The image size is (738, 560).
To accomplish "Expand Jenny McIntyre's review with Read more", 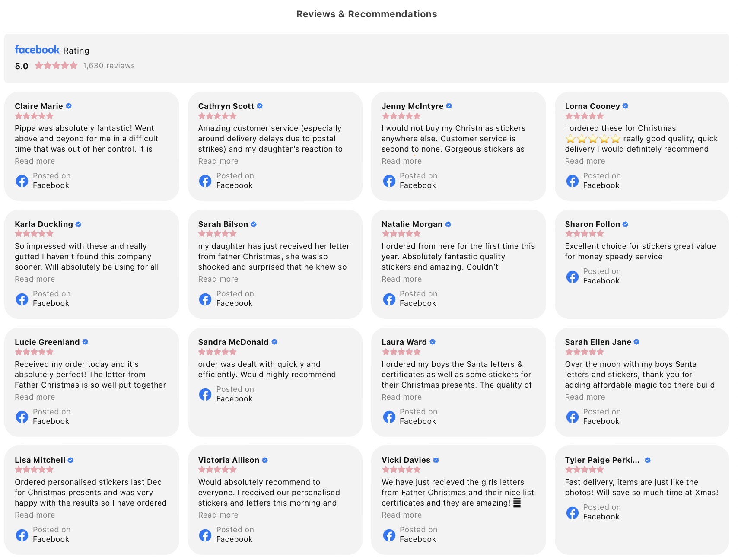I will 401,161.
